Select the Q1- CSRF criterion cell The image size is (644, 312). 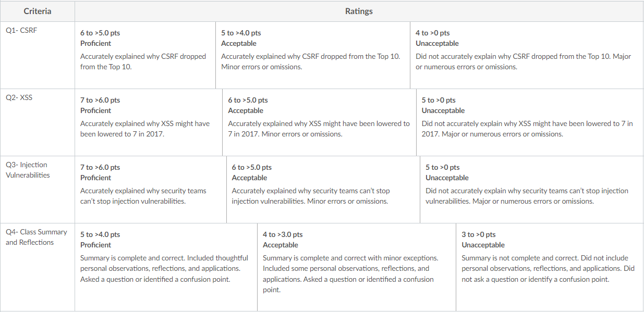coord(38,55)
